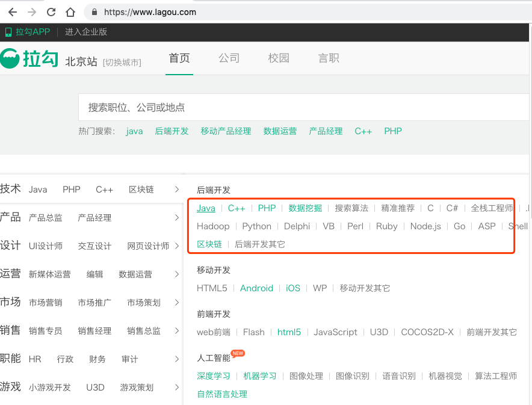Click the padlock icon in address bar
This screenshot has width=532, height=405.
click(x=94, y=12)
